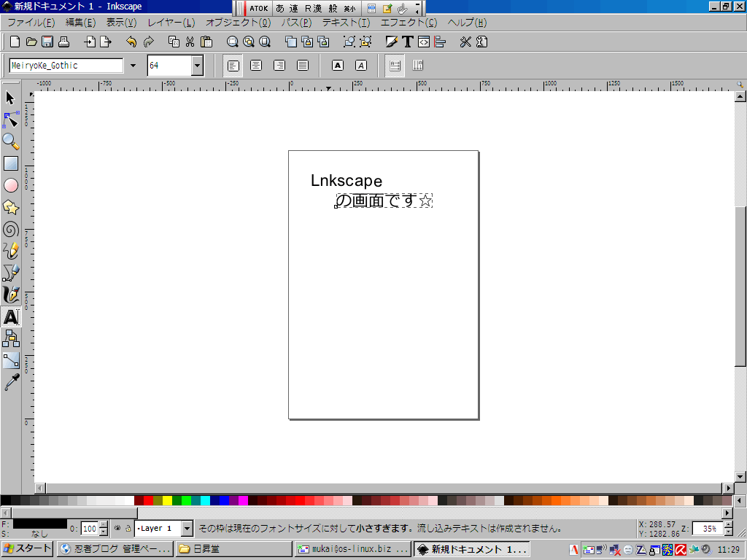Open Align and Distribute dialog icon
The image size is (747, 560).
click(440, 42)
